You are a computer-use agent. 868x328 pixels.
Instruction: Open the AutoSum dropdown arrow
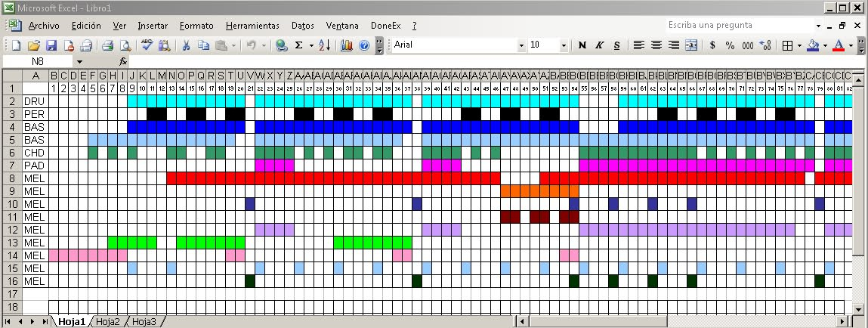(x=311, y=45)
